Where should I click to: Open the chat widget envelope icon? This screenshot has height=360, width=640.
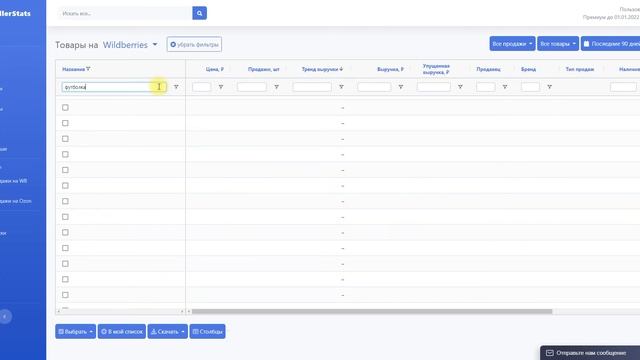550,353
